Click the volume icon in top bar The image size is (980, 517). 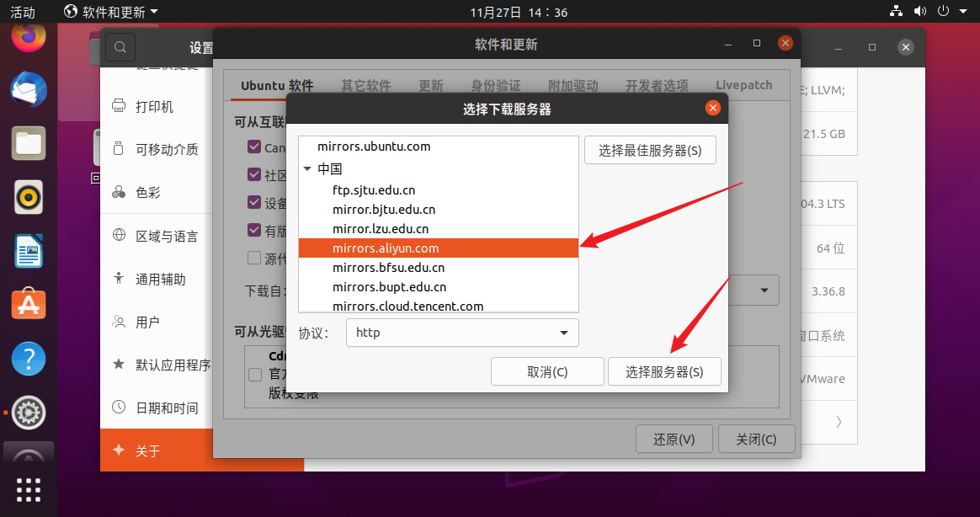click(919, 11)
